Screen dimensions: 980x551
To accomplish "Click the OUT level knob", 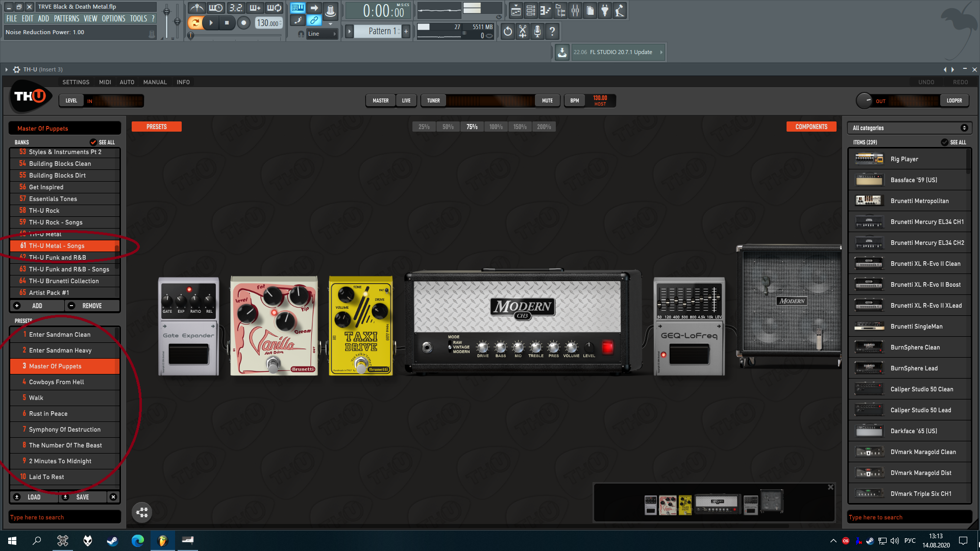I will (x=864, y=101).
